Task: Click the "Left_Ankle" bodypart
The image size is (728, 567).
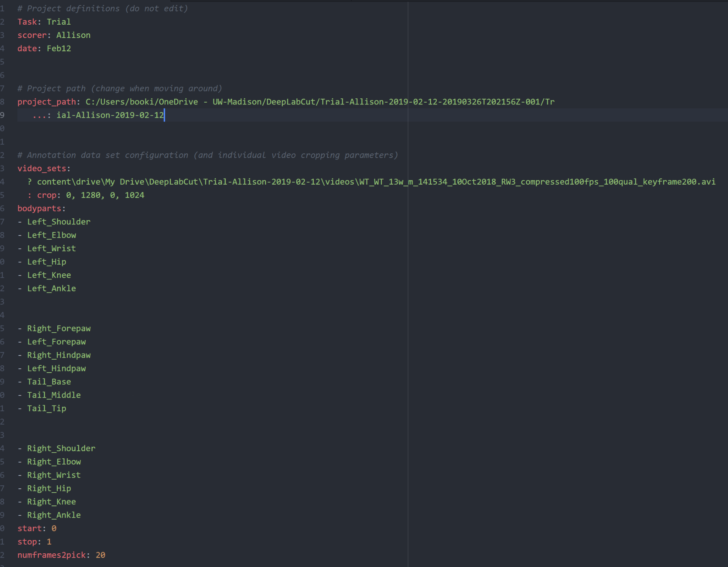Action: click(x=51, y=288)
